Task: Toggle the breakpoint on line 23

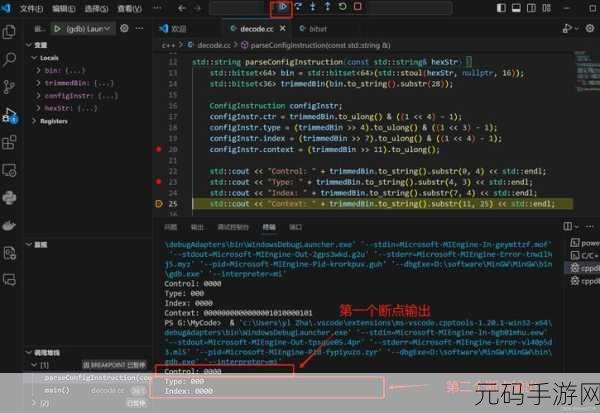Action: coord(159,181)
